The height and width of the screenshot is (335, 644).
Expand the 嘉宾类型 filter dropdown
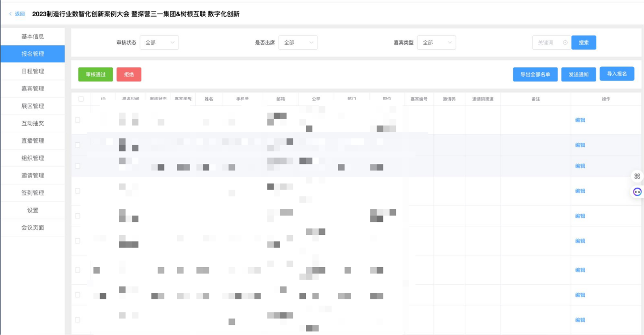[x=436, y=43]
